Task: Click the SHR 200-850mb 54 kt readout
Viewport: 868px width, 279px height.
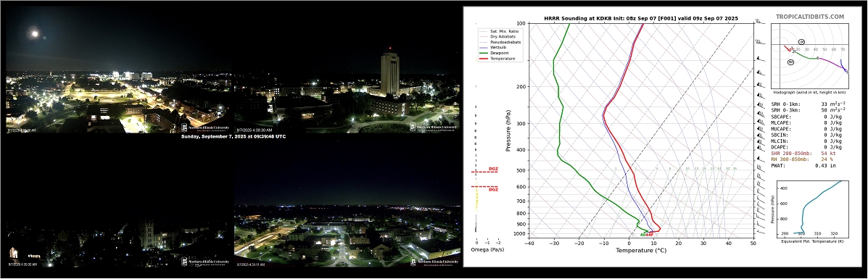Action: (803, 153)
